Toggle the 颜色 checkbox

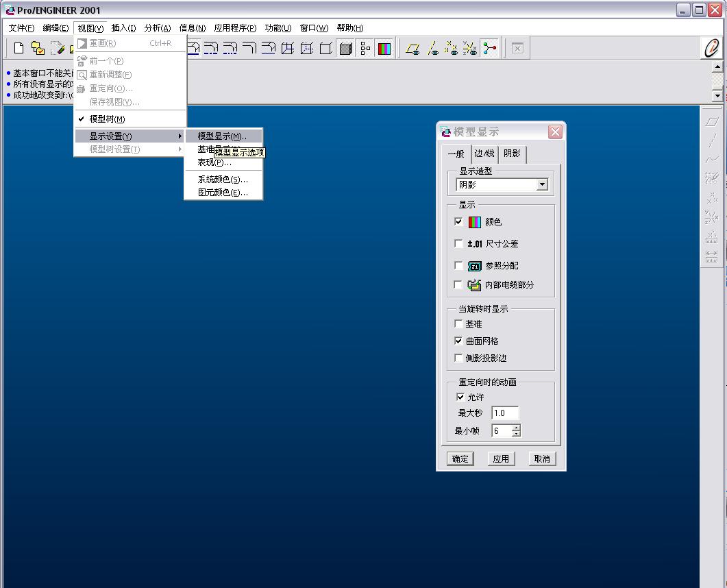(x=458, y=221)
